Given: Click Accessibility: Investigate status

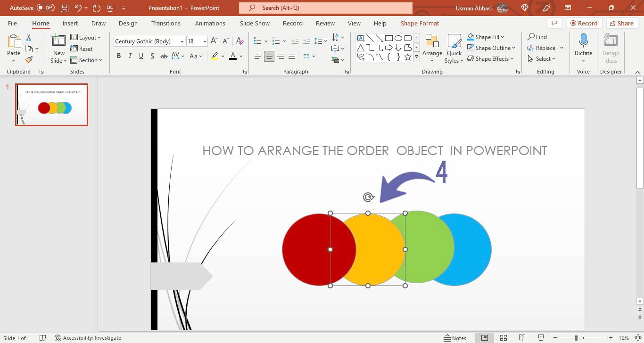Looking at the screenshot, I should tap(88, 338).
